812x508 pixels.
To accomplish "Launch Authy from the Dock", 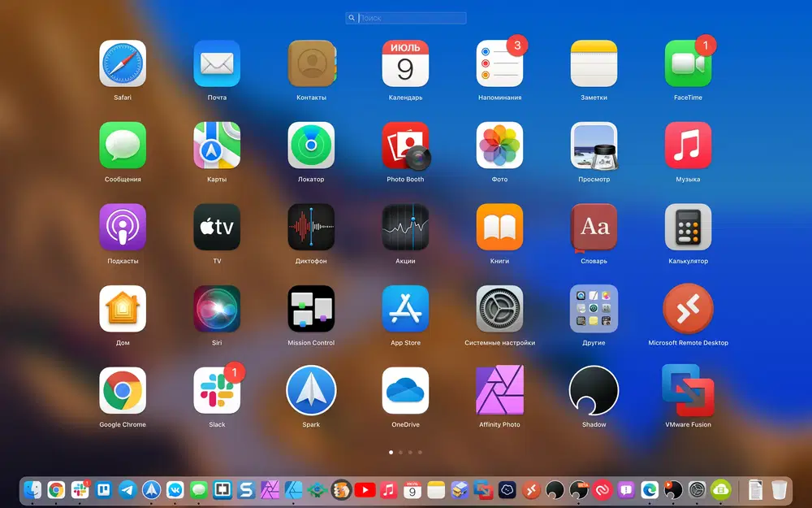I will click(x=603, y=490).
